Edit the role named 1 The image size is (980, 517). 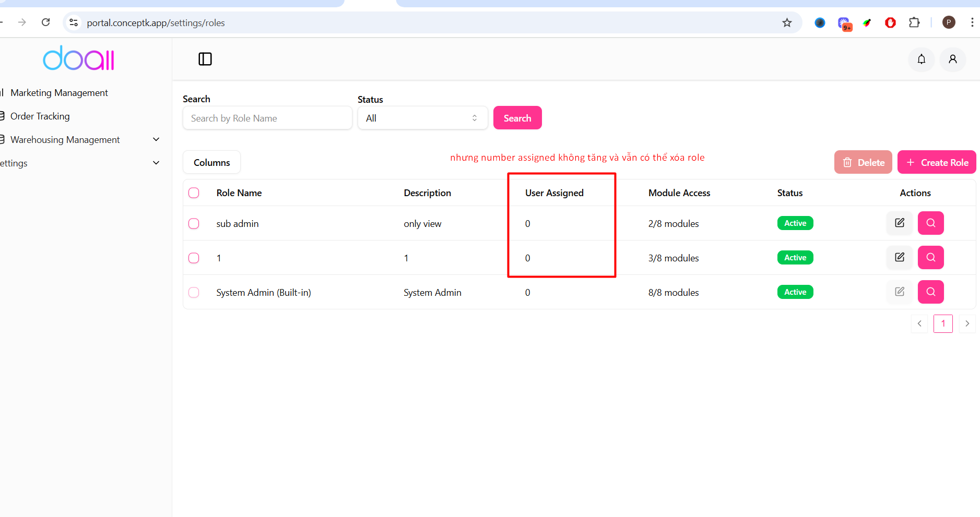click(x=899, y=257)
